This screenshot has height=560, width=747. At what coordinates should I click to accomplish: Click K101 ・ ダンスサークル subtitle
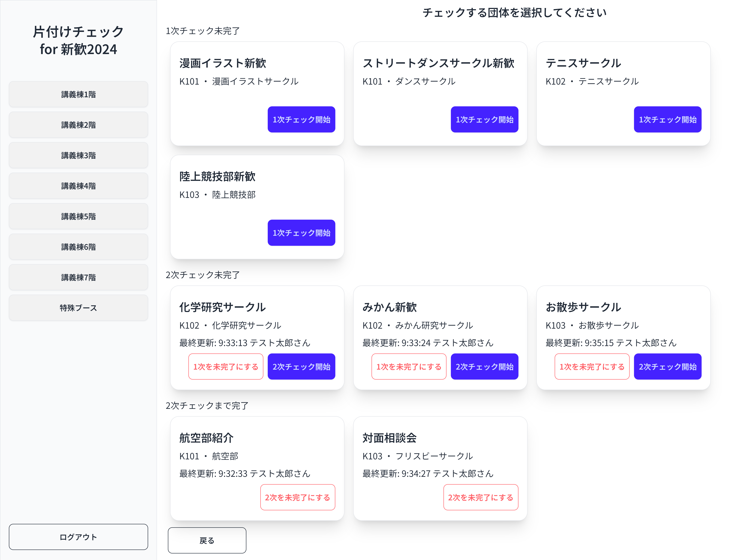click(409, 81)
